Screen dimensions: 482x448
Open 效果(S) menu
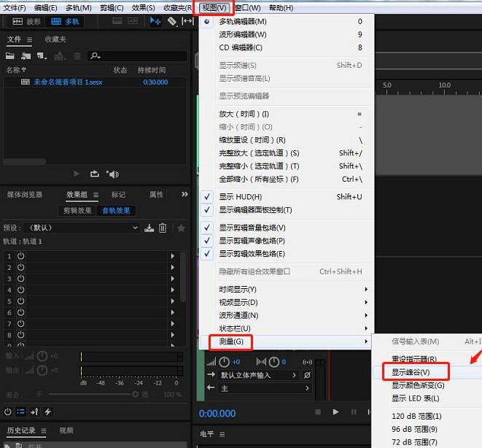[x=143, y=8]
